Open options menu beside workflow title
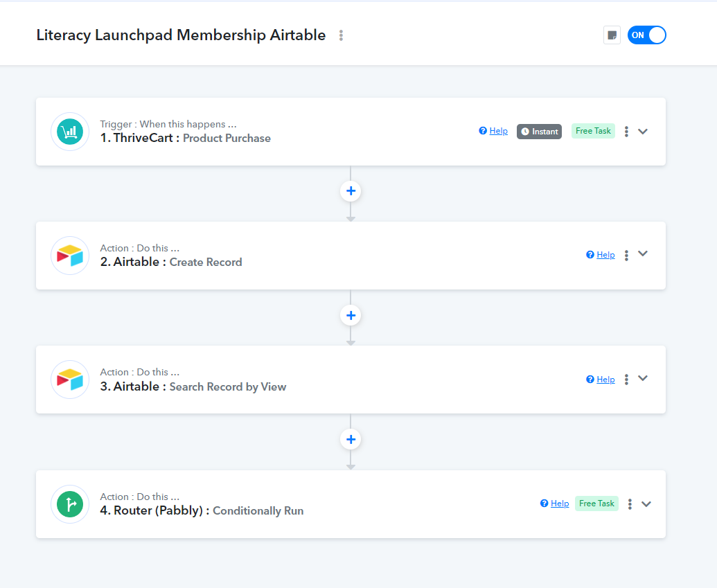 tap(341, 35)
